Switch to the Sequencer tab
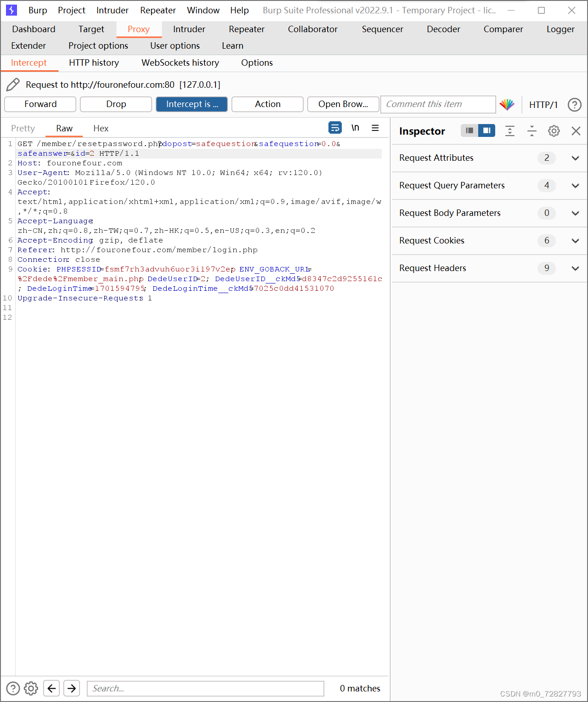Screen dimensions: 588x702 point(383,29)
